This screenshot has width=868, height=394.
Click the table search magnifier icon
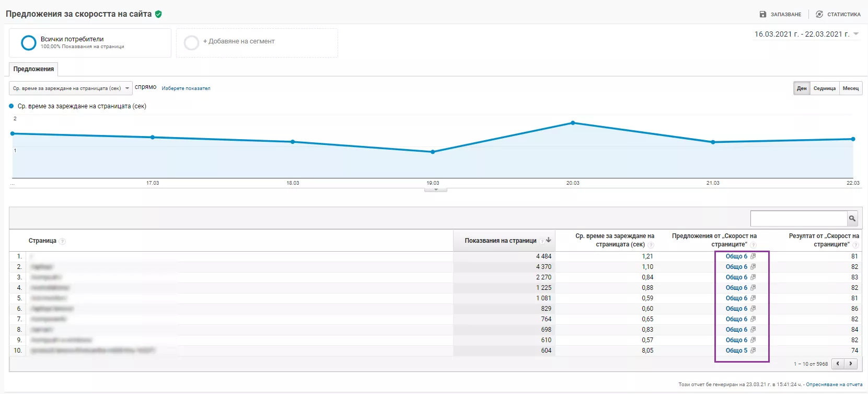click(x=852, y=219)
